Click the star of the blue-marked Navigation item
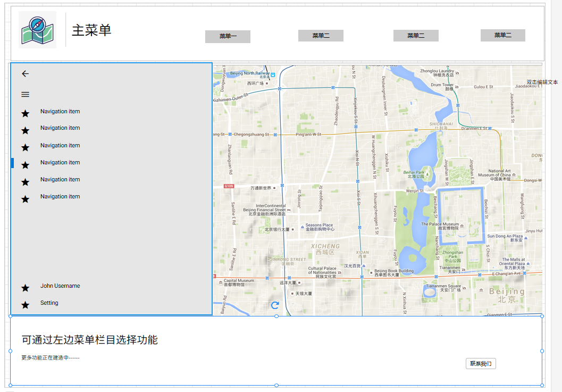The width and height of the screenshot is (562, 392). (x=25, y=165)
